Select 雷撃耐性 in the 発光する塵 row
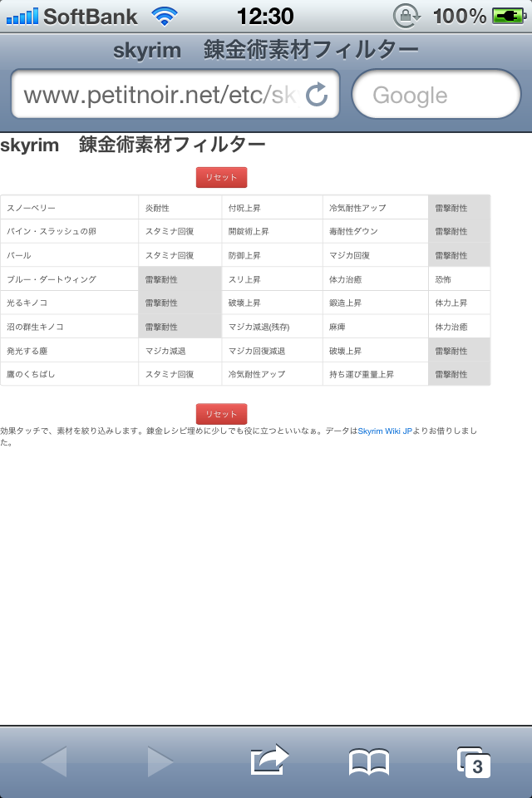 click(x=459, y=350)
